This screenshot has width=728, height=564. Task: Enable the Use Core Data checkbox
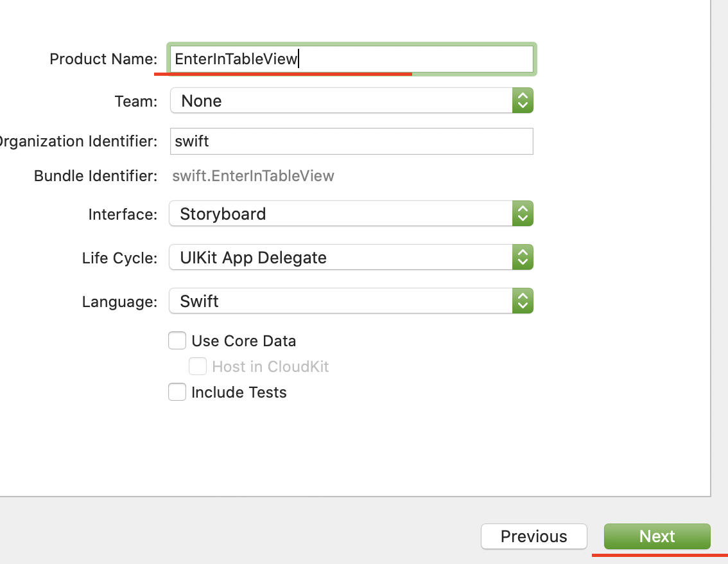click(x=177, y=340)
